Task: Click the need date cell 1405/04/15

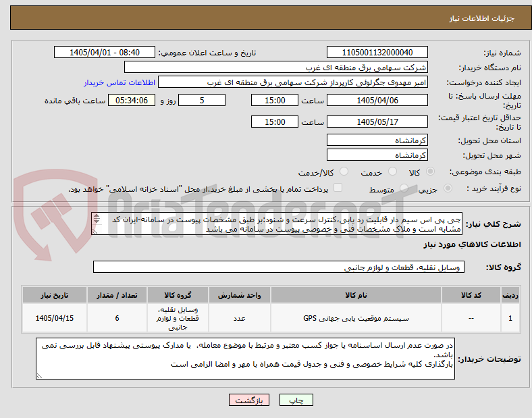Action: (55, 318)
